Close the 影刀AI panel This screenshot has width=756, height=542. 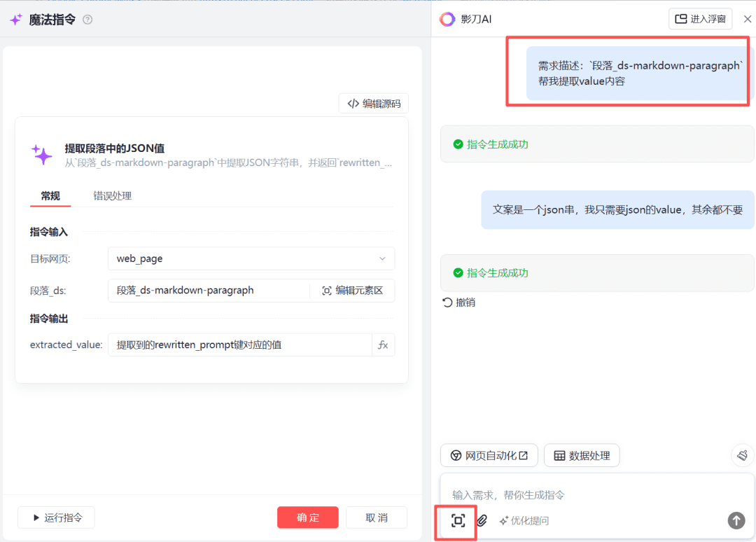tap(747, 19)
